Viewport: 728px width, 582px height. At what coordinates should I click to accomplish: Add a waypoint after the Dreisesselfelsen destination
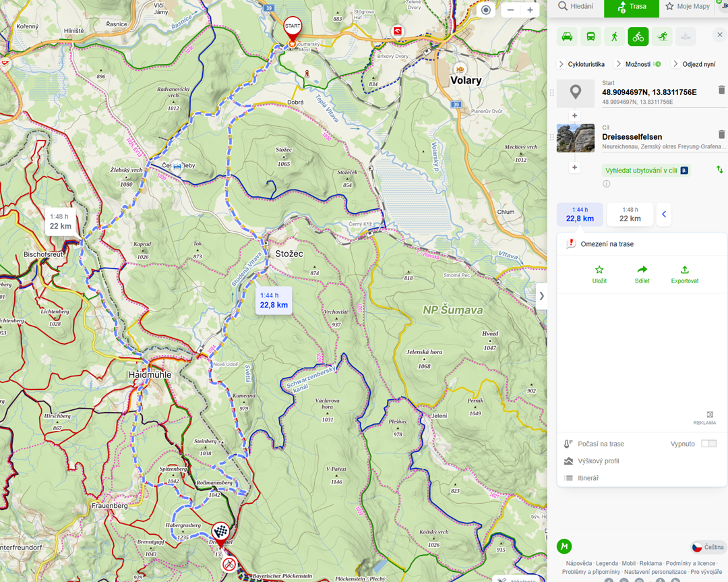[x=575, y=167]
